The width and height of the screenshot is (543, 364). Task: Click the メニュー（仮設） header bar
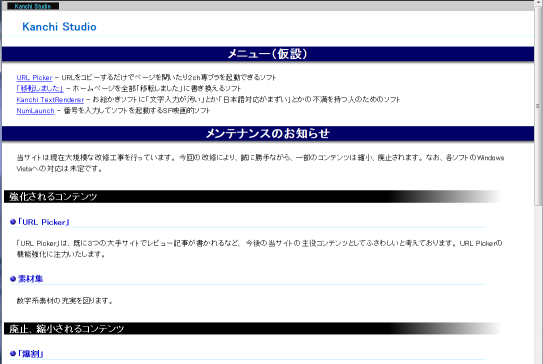point(268,54)
